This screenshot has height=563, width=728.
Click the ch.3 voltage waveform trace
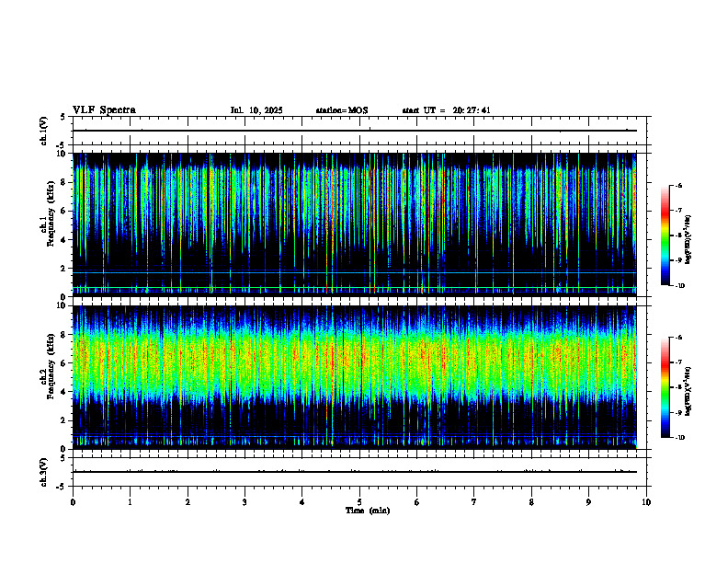[x=355, y=472]
